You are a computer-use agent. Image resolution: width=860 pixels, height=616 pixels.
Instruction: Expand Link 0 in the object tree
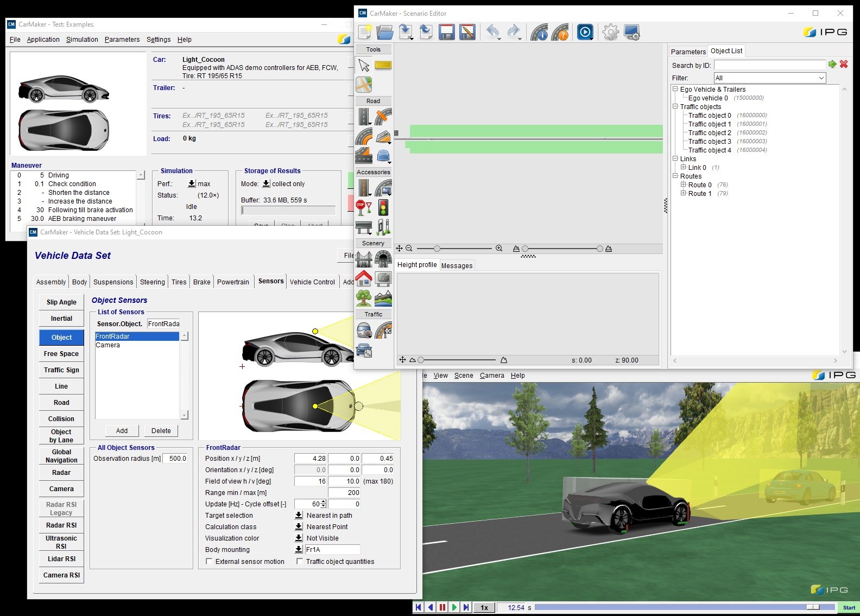[x=684, y=168]
